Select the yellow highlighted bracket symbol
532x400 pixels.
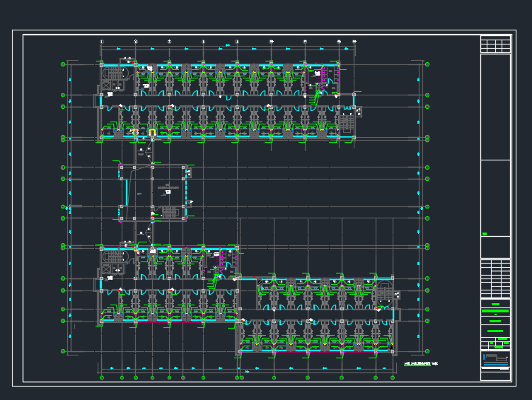pos(152,132)
